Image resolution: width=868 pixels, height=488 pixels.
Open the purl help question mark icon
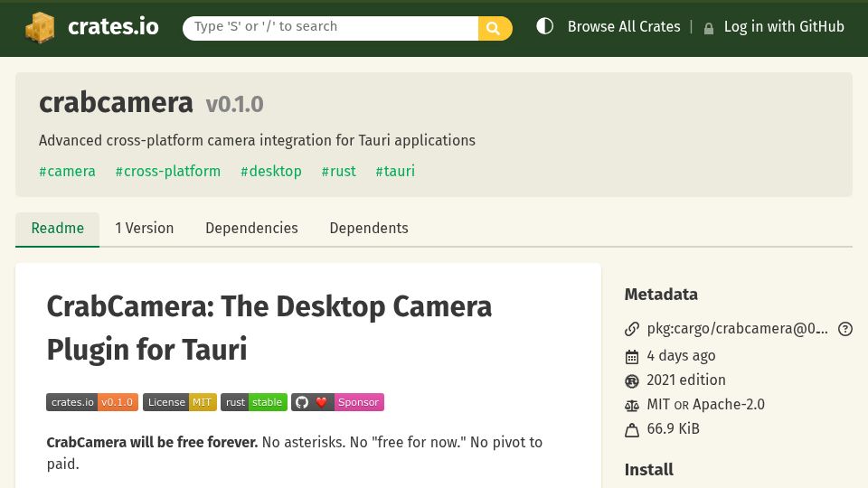click(x=845, y=329)
